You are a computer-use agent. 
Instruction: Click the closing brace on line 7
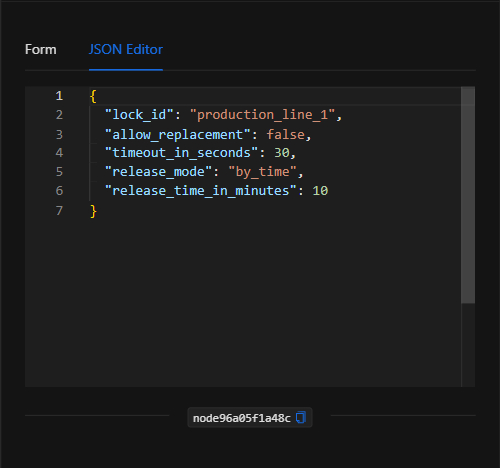point(93,211)
